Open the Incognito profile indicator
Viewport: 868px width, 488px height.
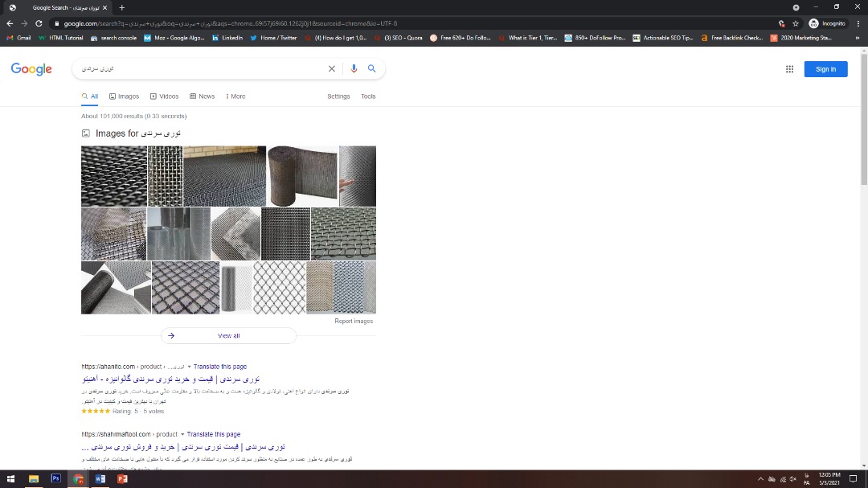click(827, 23)
